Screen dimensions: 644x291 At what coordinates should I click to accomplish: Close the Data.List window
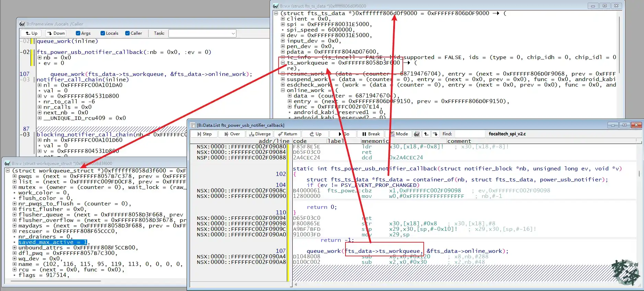tap(636, 125)
